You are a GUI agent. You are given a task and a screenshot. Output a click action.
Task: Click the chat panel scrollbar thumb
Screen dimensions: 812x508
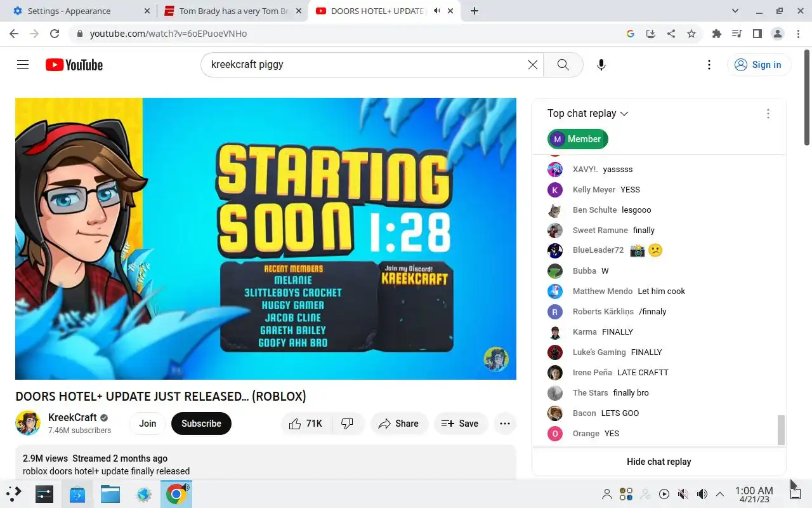point(782,431)
